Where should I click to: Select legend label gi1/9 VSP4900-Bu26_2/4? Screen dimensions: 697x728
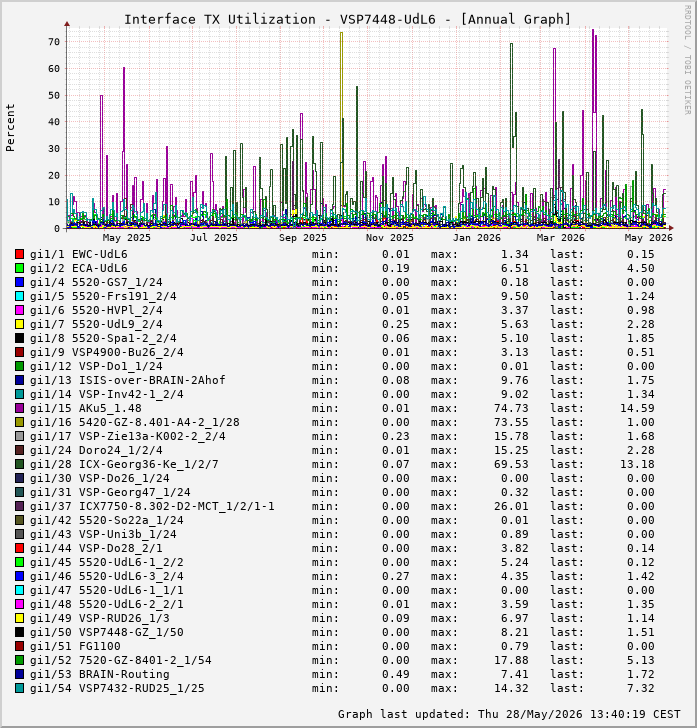point(107,352)
